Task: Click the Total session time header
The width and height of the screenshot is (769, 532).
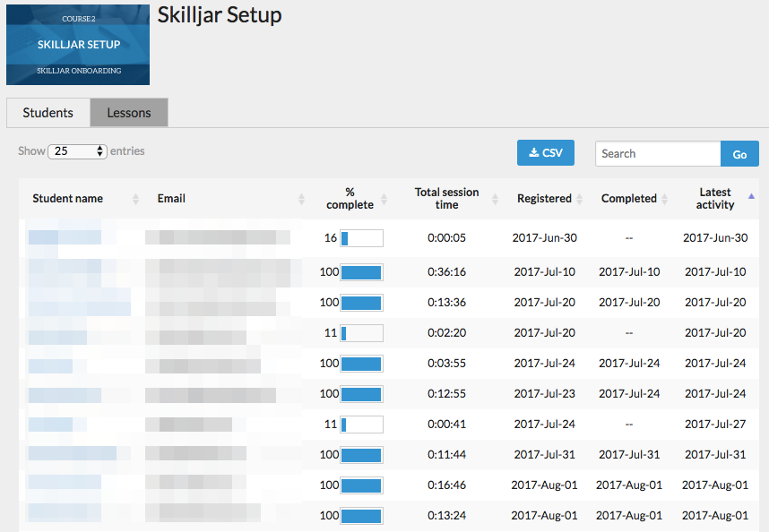Action: 446,199
